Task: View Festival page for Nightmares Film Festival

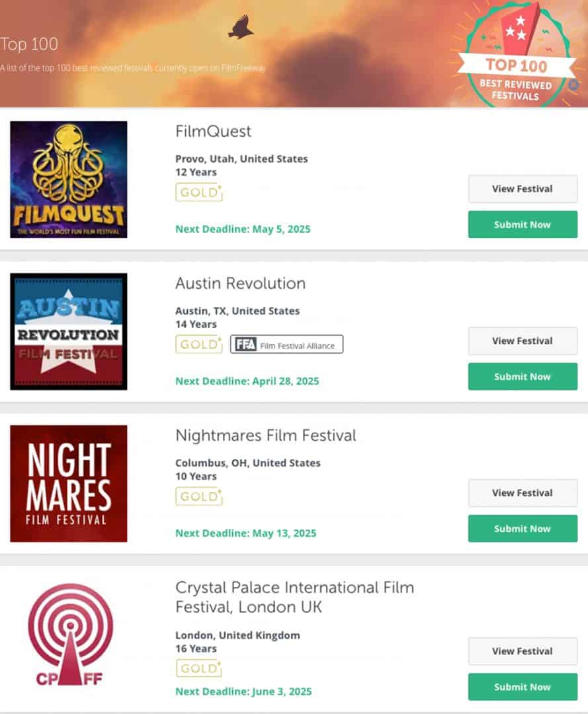Action: (x=523, y=493)
